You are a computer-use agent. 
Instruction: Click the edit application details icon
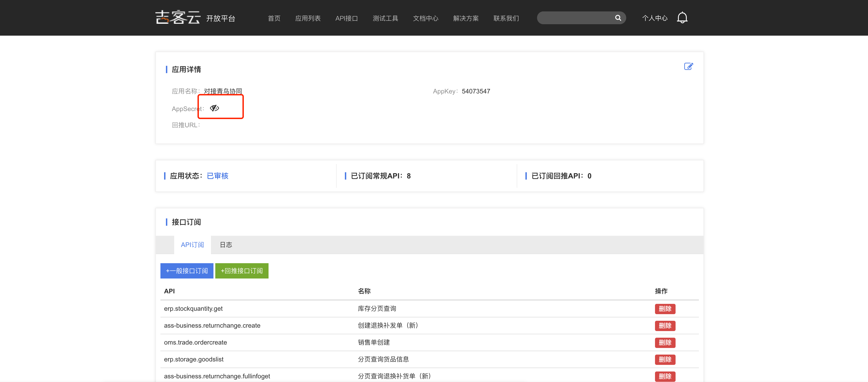(x=688, y=66)
